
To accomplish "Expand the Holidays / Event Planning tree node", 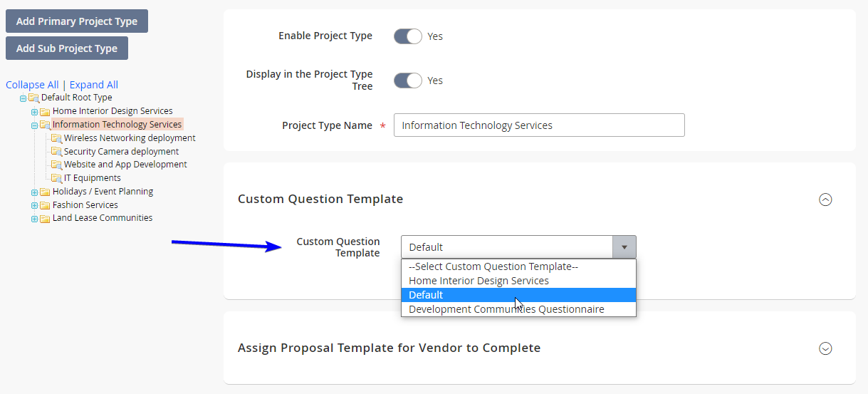I will click(x=34, y=192).
